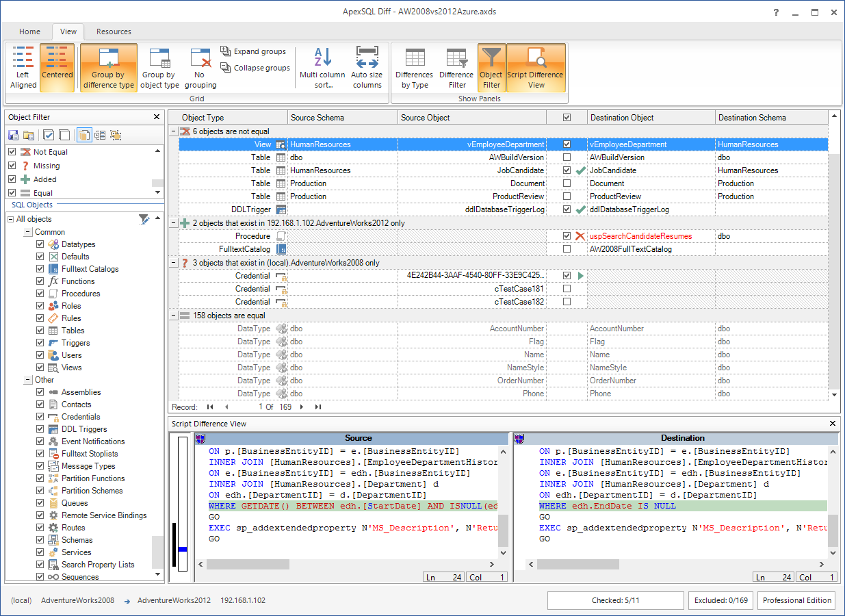Collapse '158 objects are equal' group
845x616 pixels.
[173, 316]
